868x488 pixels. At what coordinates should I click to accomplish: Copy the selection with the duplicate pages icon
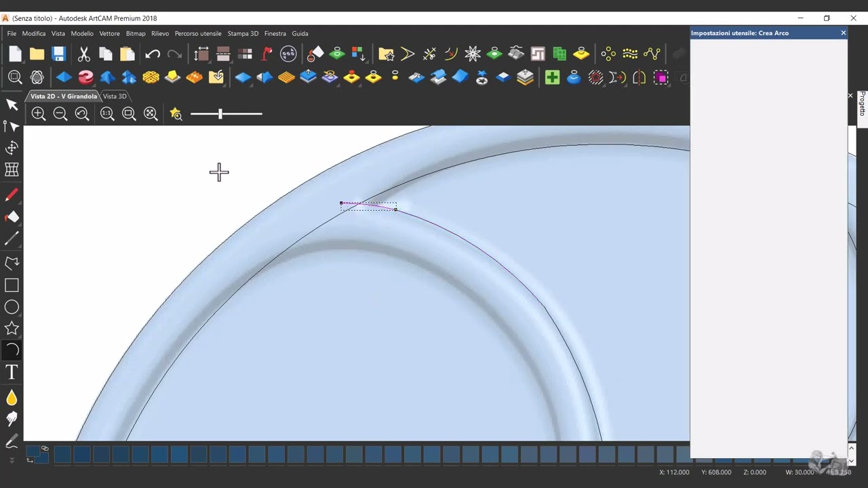coord(106,54)
